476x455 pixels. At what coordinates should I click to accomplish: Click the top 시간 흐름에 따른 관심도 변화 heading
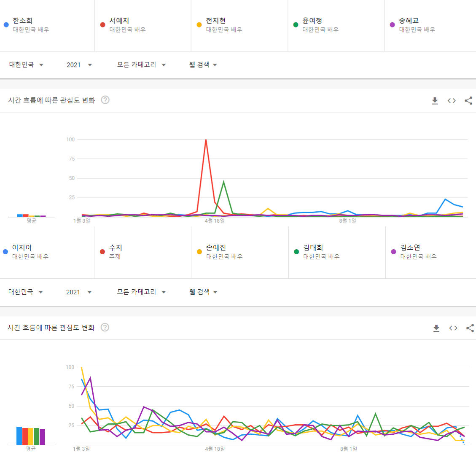pyautogui.click(x=51, y=100)
